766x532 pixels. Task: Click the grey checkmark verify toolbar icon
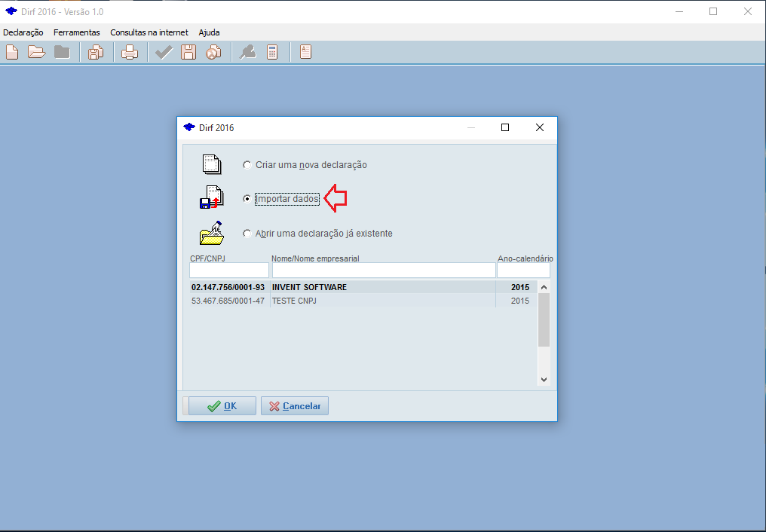coord(164,52)
